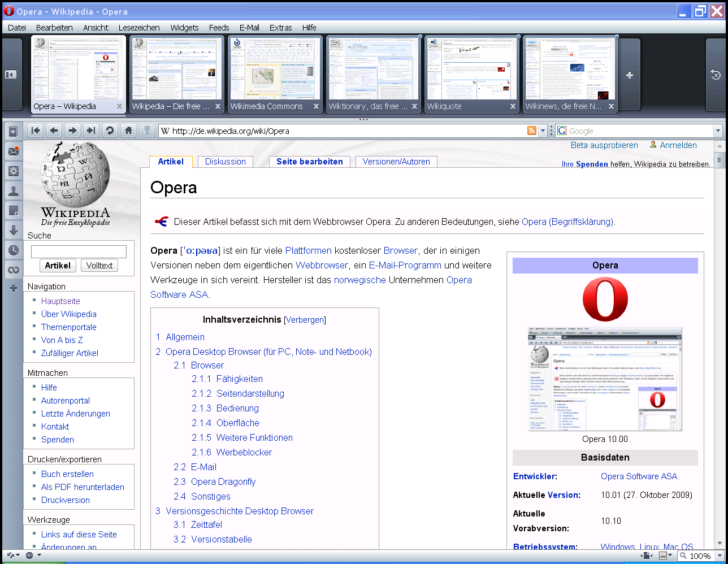
Task: Click the Opera (Begriffsklärung) link
Action: [x=567, y=222]
